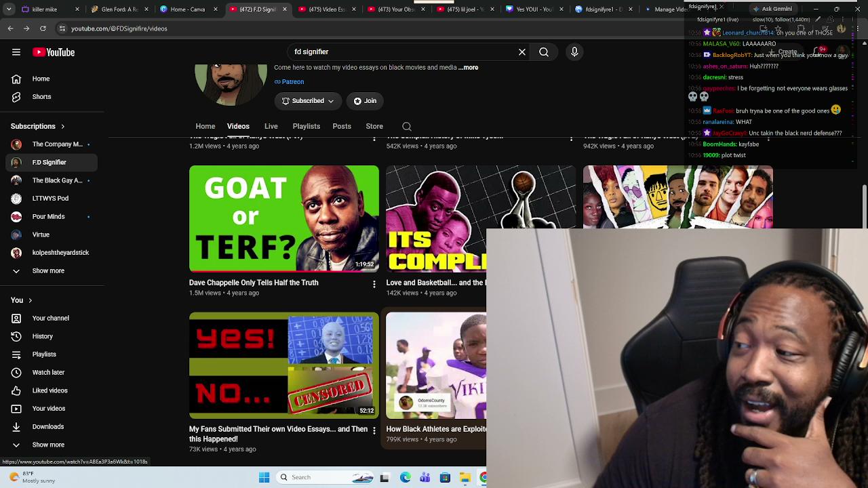
Task: Open the YouTube guide hamburger menu
Action: pyautogui.click(x=16, y=52)
